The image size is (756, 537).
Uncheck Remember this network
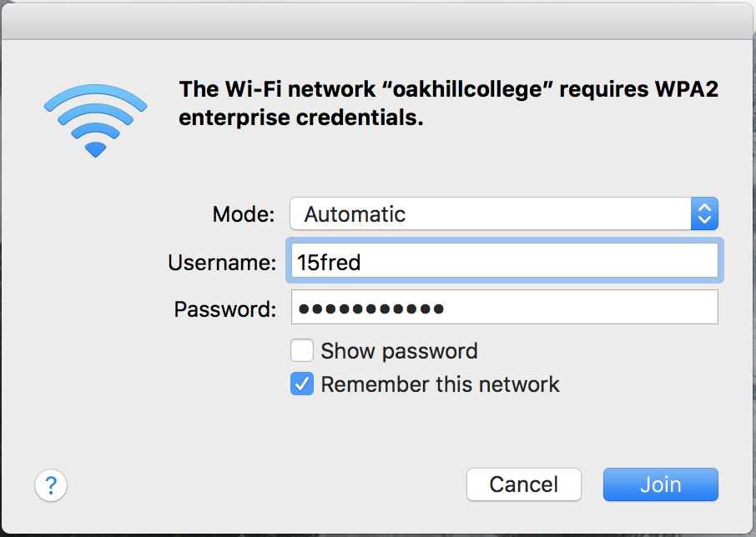302,384
